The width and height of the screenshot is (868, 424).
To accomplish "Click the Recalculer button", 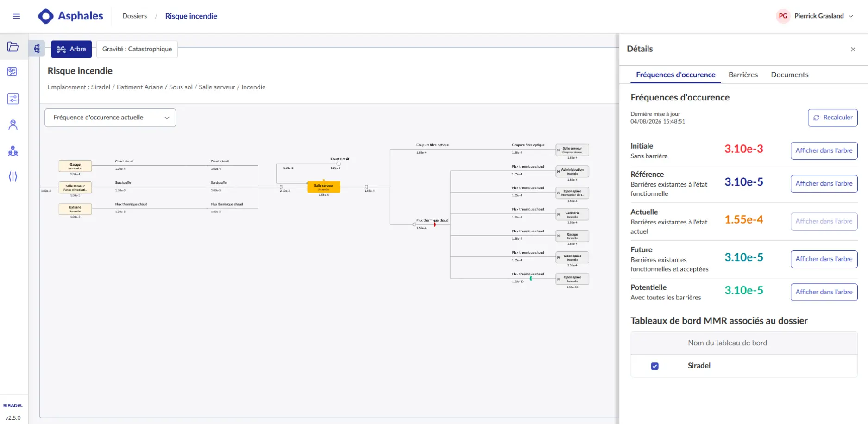I will (833, 118).
